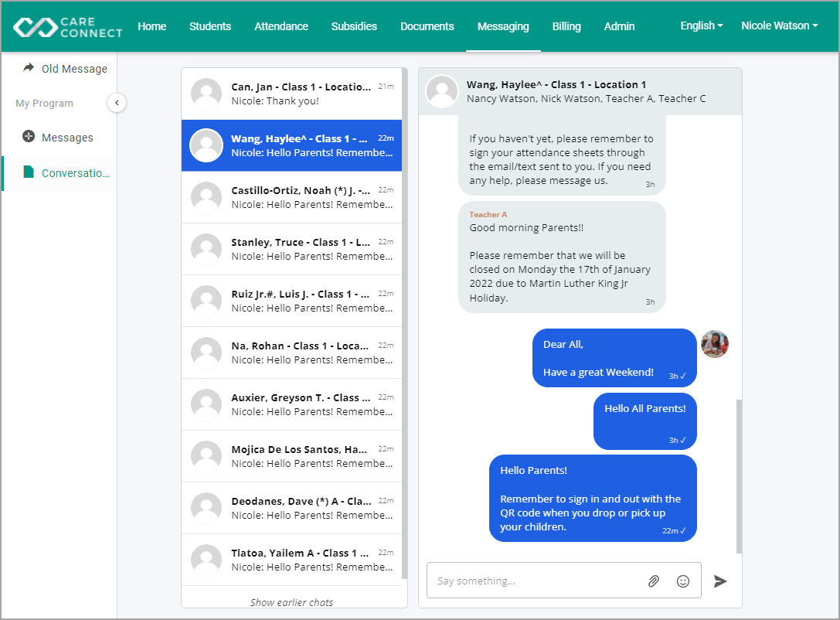Viewport: 840px width, 620px height.
Task: Click the send message arrow icon
Action: tap(720, 581)
